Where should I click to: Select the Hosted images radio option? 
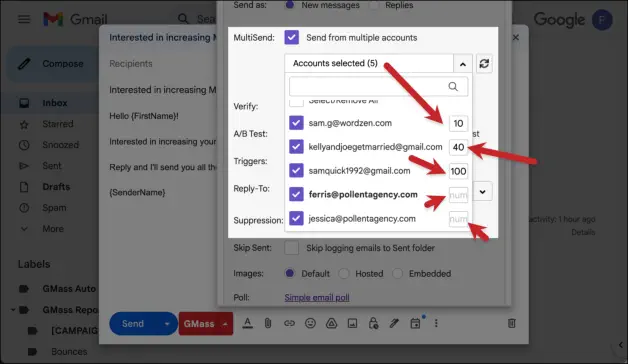click(x=344, y=274)
